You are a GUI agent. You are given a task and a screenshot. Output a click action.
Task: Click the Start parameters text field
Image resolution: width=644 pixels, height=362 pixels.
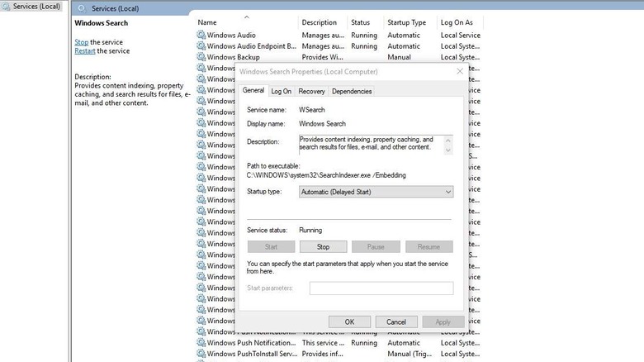tap(381, 288)
